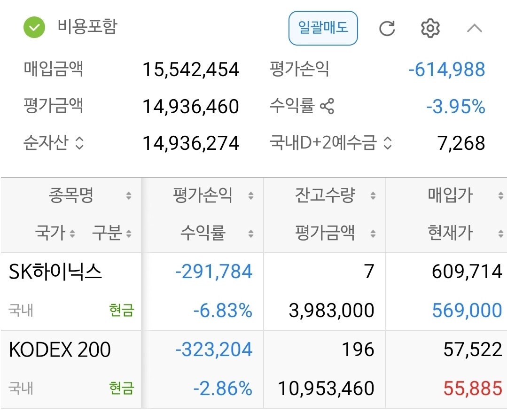Screen dimensions: 507x420
Task: Collapse the summary with the up chevron
Action: pos(474,29)
